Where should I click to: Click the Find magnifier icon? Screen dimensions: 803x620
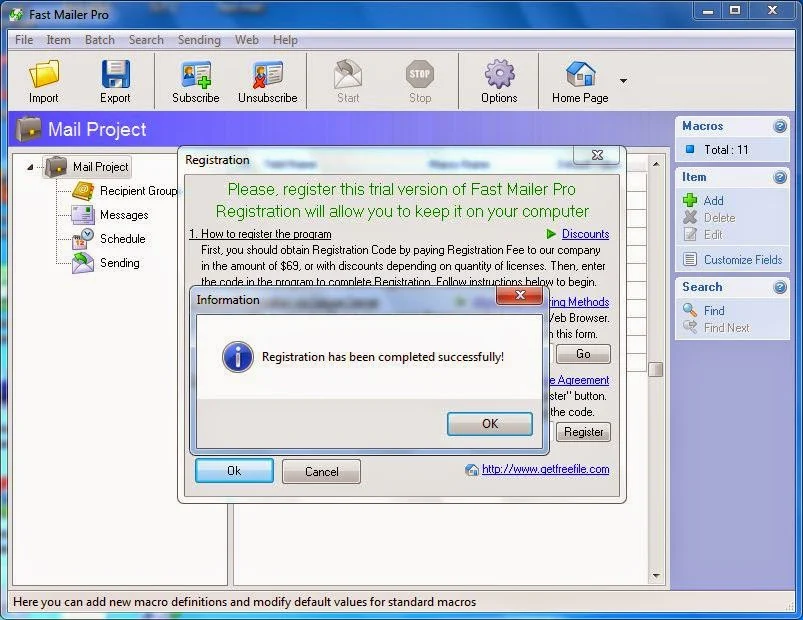pos(690,310)
